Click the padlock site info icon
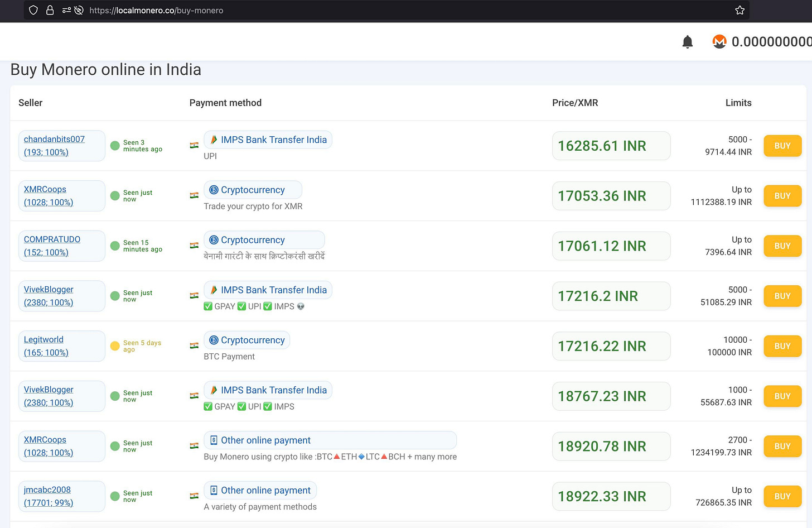The width and height of the screenshot is (812, 528). [50, 10]
